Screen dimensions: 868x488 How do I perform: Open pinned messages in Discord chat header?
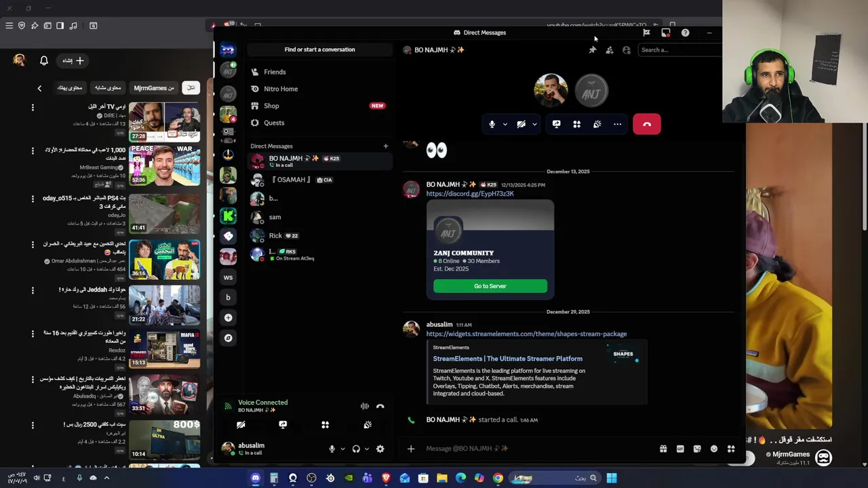click(593, 49)
